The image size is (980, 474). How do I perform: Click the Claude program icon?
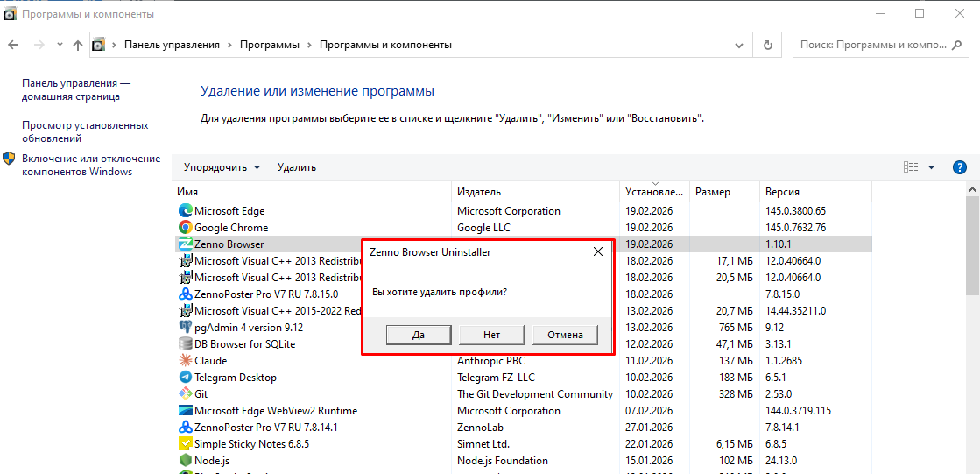pyautogui.click(x=185, y=361)
